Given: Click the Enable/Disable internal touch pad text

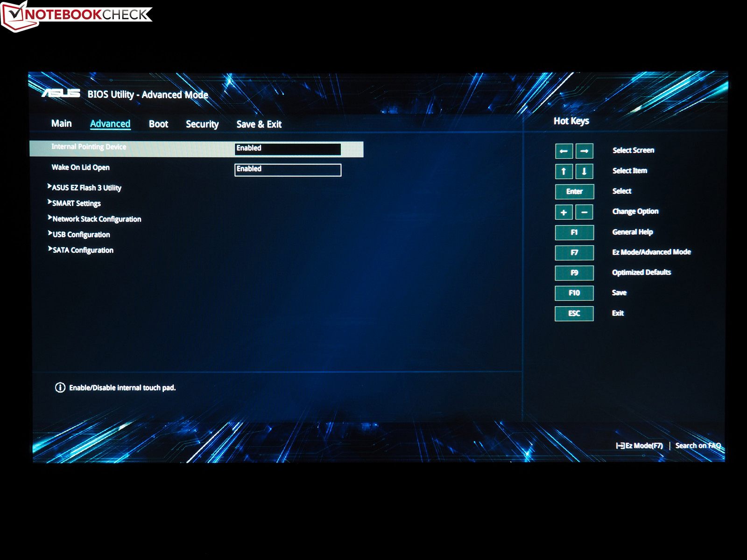Looking at the screenshot, I should pos(122,388).
